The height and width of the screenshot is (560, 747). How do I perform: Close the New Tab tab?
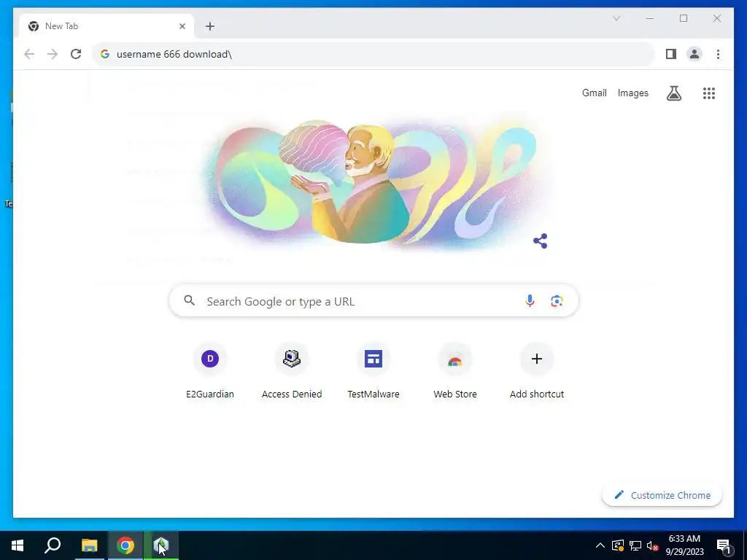(182, 27)
